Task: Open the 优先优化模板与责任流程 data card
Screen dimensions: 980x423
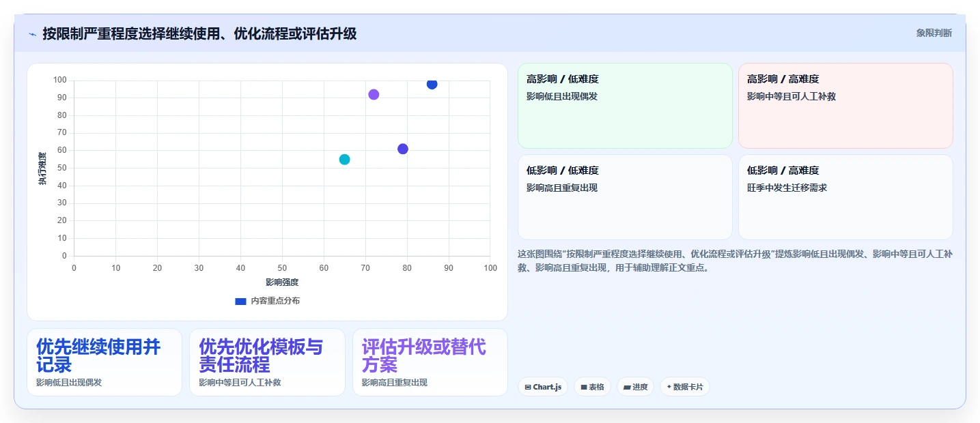Action: coord(267,362)
